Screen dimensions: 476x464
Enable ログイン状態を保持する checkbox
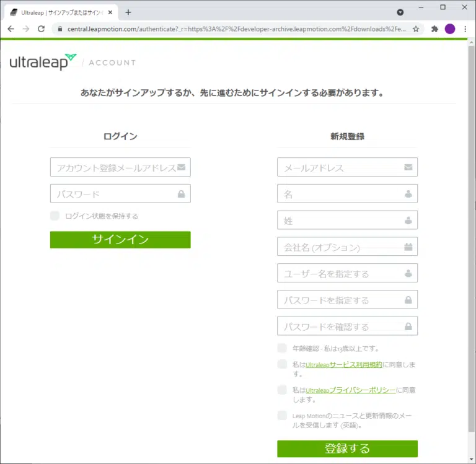pyautogui.click(x=55, y=216)
